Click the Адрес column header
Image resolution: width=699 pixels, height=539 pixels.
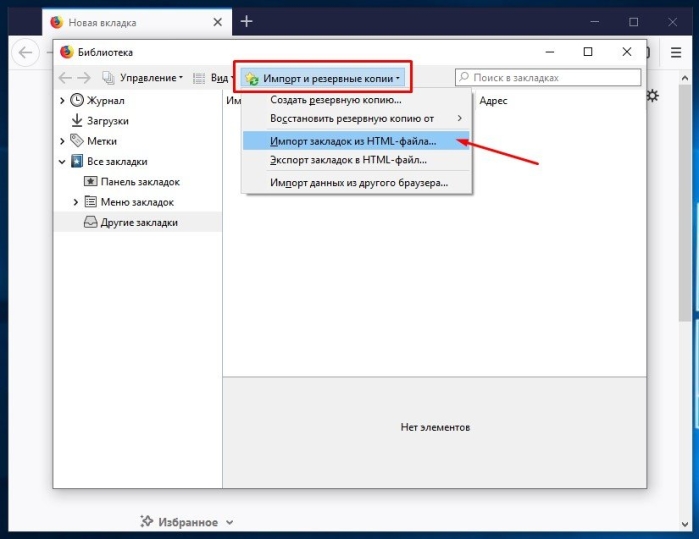493,101
